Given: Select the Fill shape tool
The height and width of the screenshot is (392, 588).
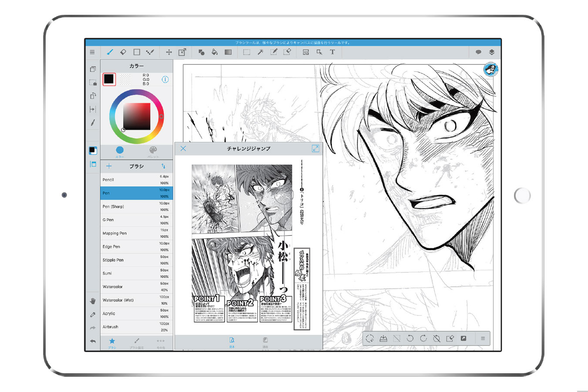Looking at the screenshot, I should pos(201,52).
